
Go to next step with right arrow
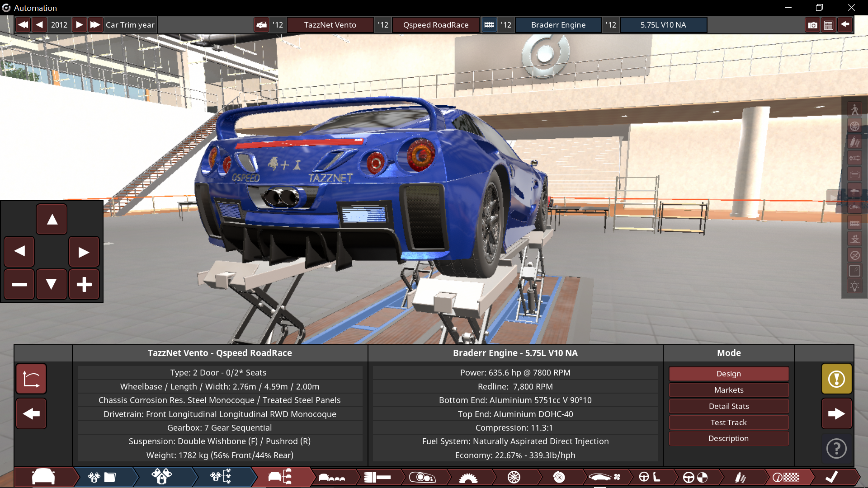[x=837, y=413]
